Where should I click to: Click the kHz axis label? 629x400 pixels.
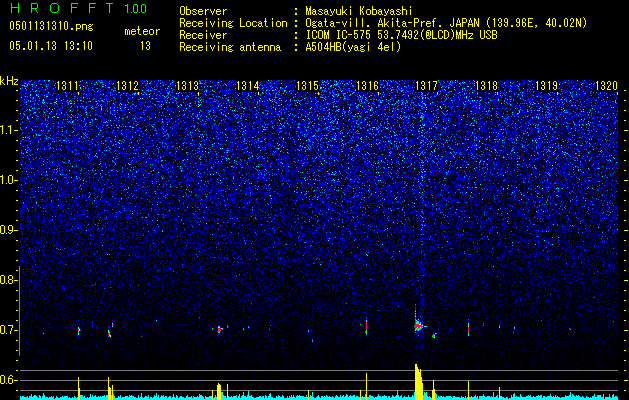[x=9, y=81]
